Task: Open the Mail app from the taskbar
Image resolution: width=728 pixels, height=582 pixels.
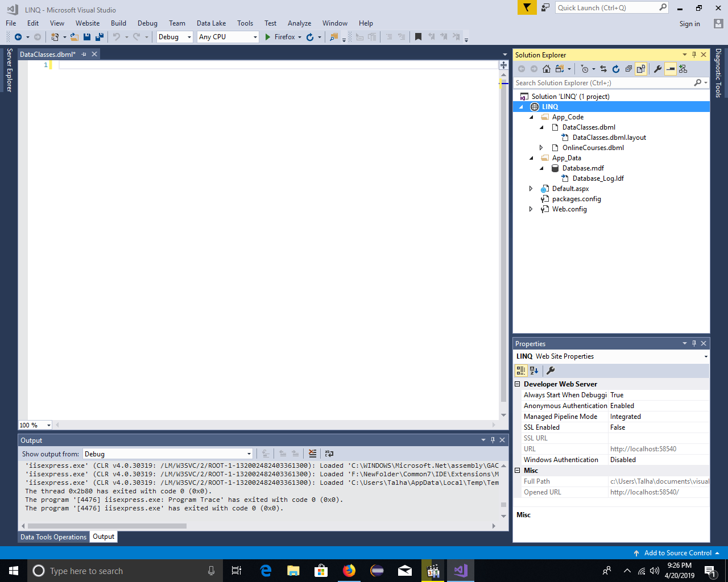Action: pyautogui.click(x=405, y=571)
